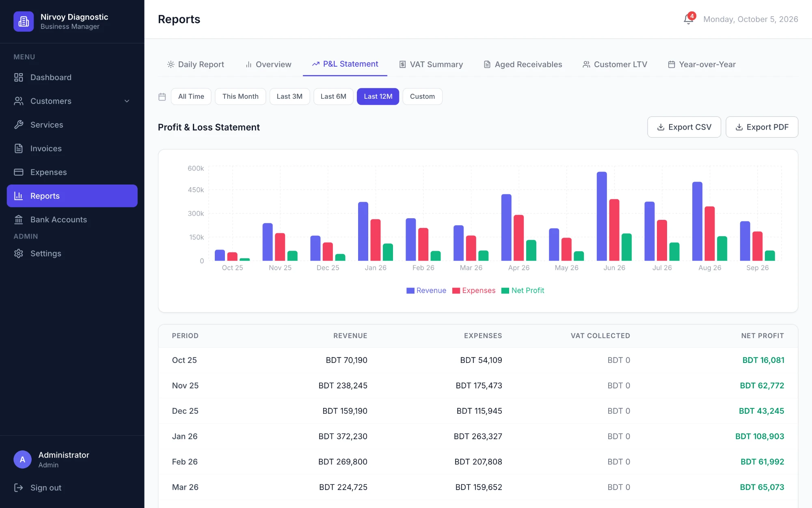Expand the Customers submenu chevron
Viewport: 812px width, 508px height.
[x=127, y=101]
